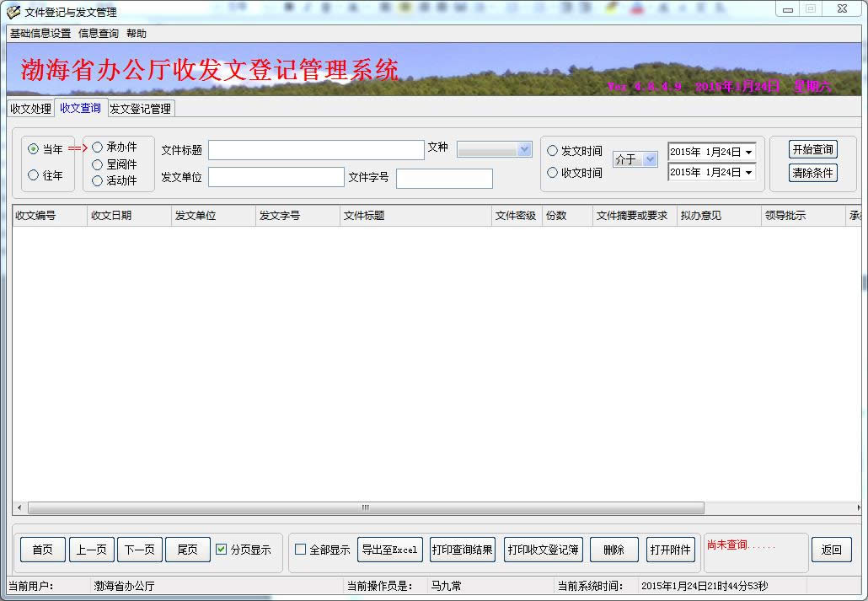The height and width of the screenshot is (601, 868).
Task: Expand the 介于 comparison dropdown
Action: (x=650, y=159)
